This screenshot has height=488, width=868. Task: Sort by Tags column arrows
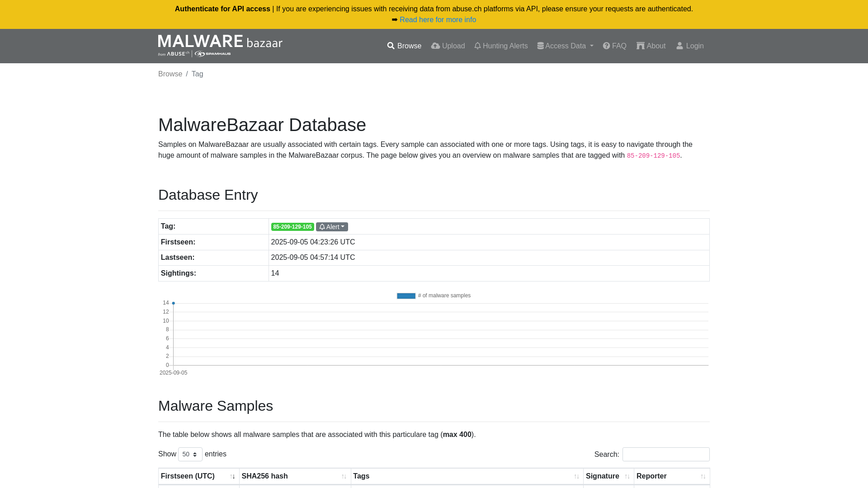tap(576, 477)
